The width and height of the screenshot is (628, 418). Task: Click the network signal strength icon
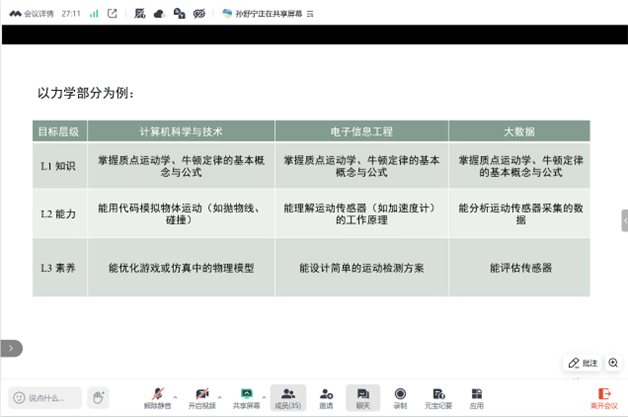(93, 14)
